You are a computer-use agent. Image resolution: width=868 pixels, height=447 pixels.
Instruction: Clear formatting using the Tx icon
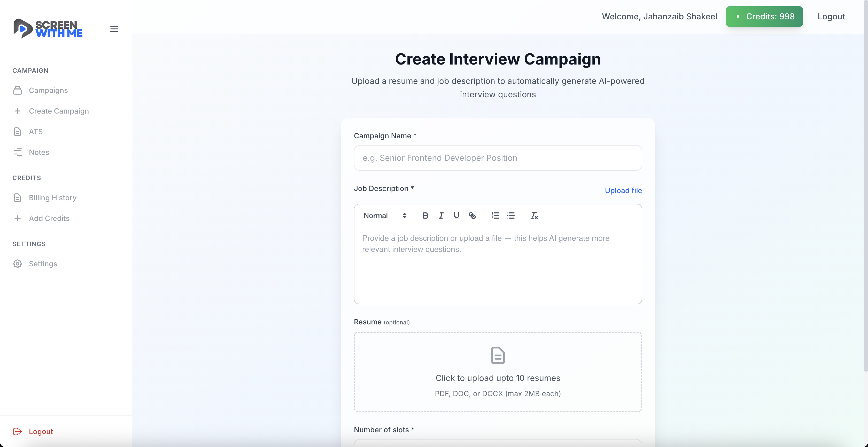click(x=534, y=215)
